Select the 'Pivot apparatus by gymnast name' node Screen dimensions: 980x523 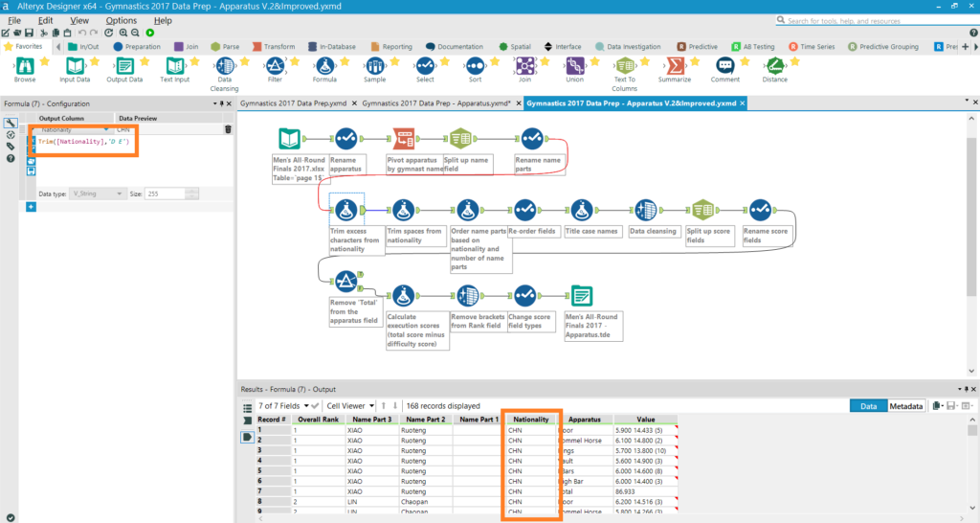tap(404, 140)
